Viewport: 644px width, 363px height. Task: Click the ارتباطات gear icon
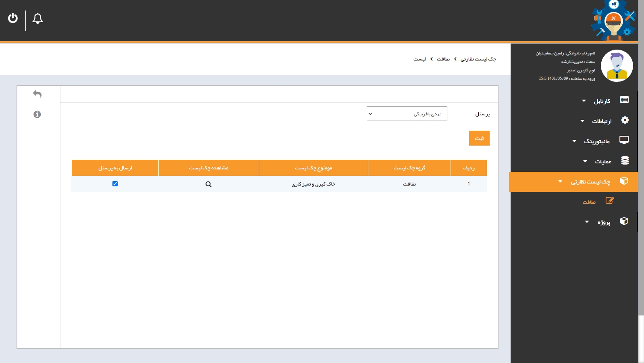click(x=625, y=120)
